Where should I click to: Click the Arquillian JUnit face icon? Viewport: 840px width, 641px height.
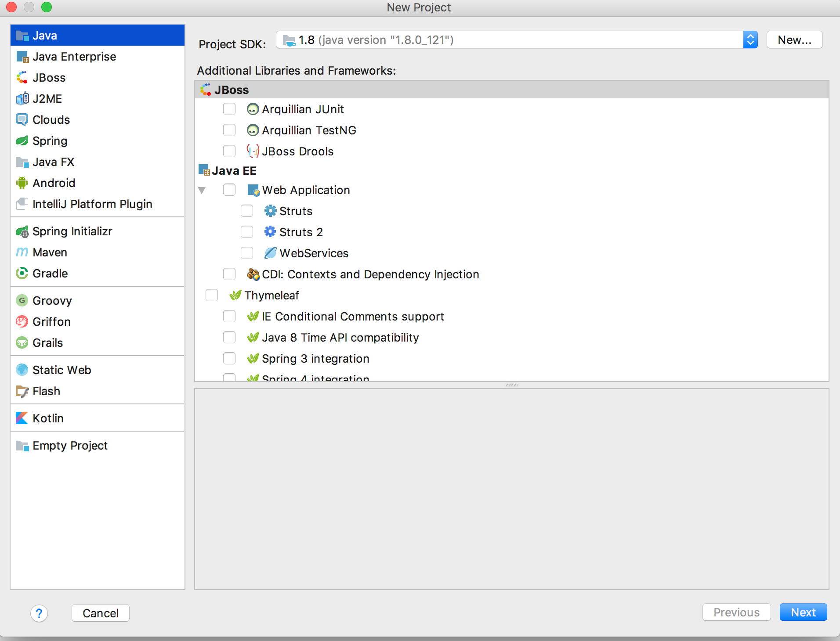253,109
